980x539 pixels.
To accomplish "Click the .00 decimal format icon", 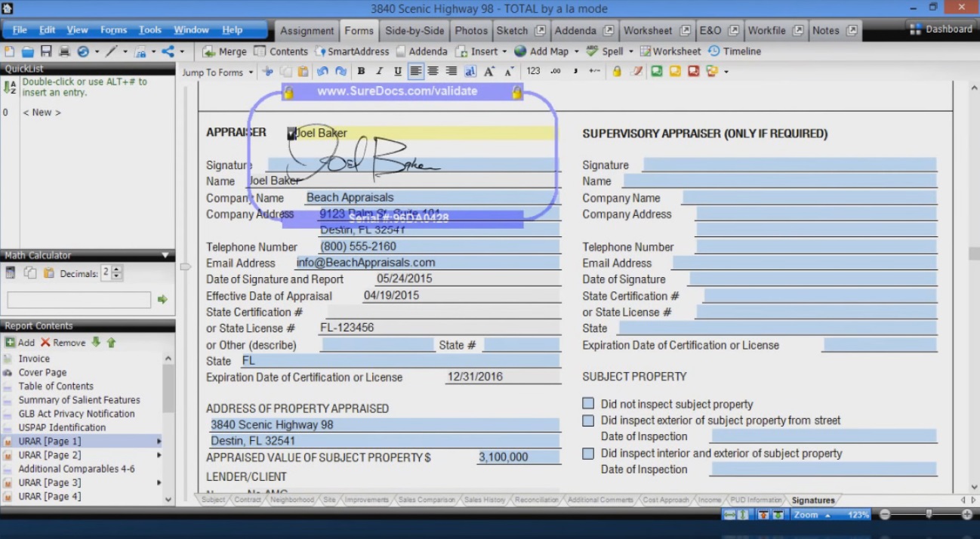I will click(556, 72).
